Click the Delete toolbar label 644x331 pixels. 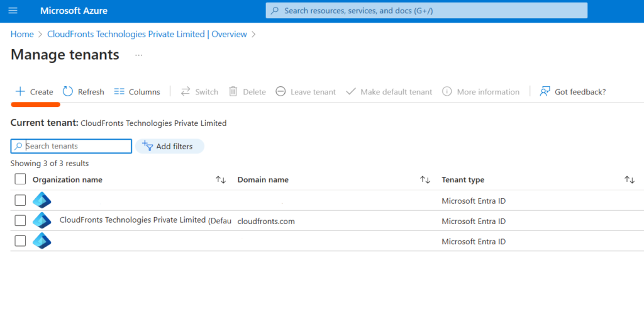tap(254, 92)
